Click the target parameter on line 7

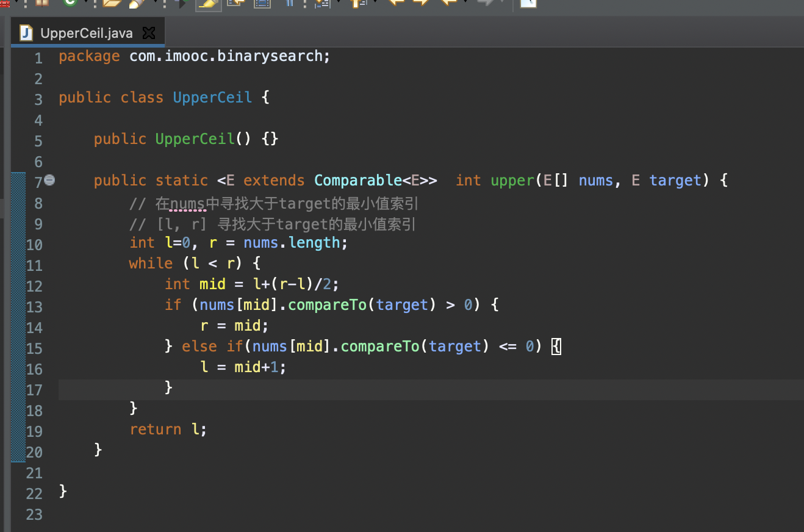pos(675,181)
